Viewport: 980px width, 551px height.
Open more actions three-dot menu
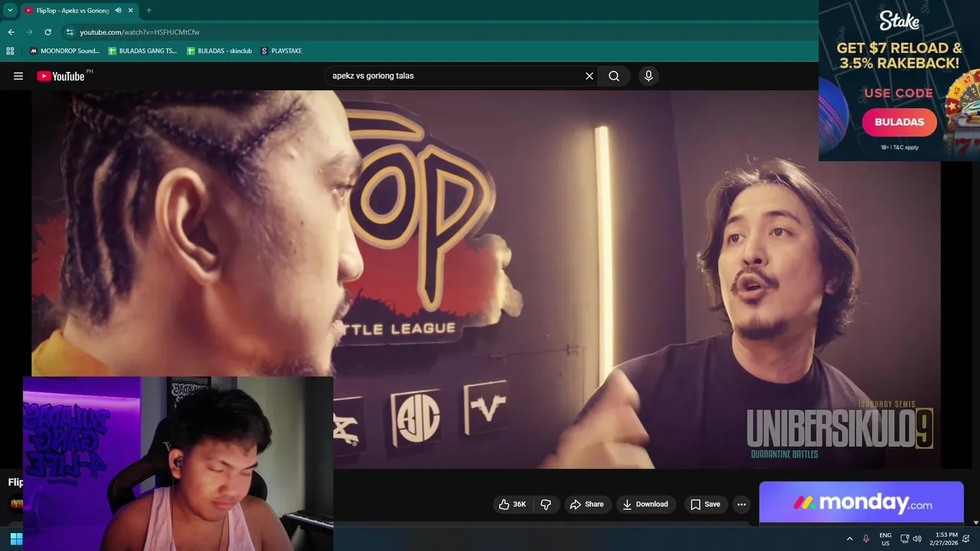point(741,504)
